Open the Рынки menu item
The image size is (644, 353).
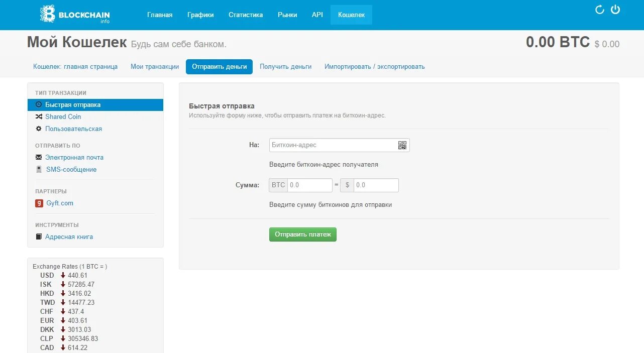287,15
